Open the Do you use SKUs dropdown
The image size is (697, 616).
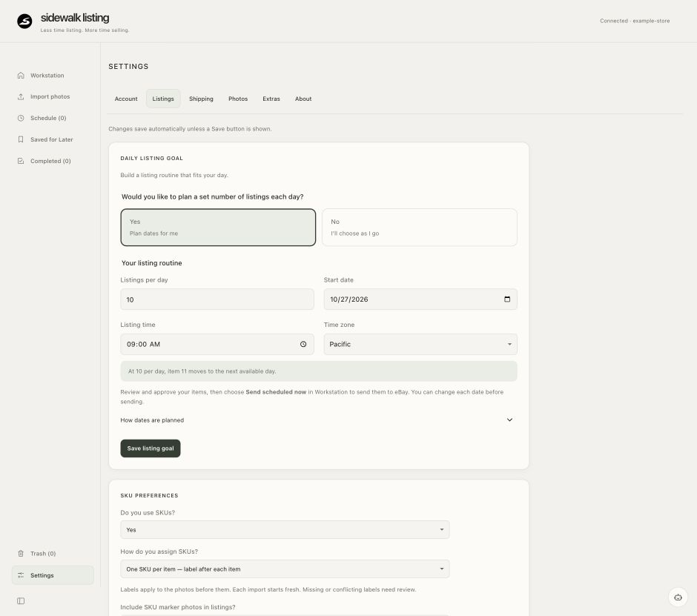click(285, 530)
